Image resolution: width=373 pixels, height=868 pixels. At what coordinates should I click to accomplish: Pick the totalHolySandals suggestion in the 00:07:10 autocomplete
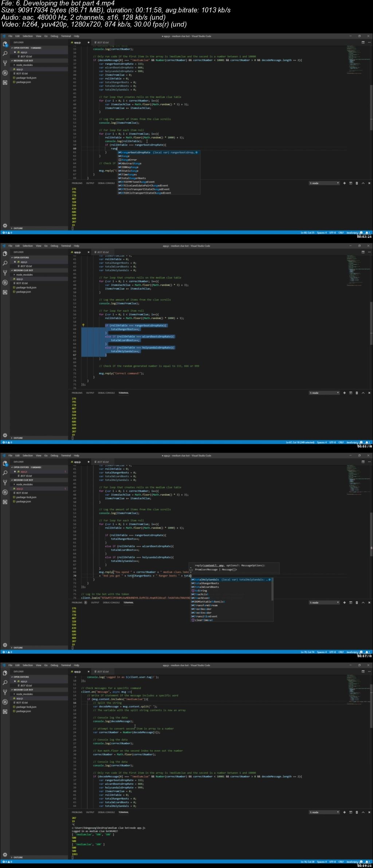231,580
